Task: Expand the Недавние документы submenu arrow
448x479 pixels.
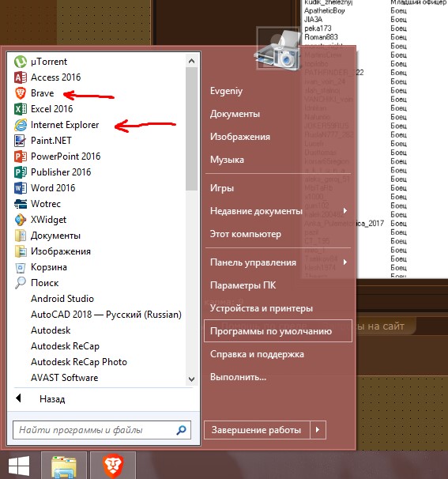Action: 345,211
